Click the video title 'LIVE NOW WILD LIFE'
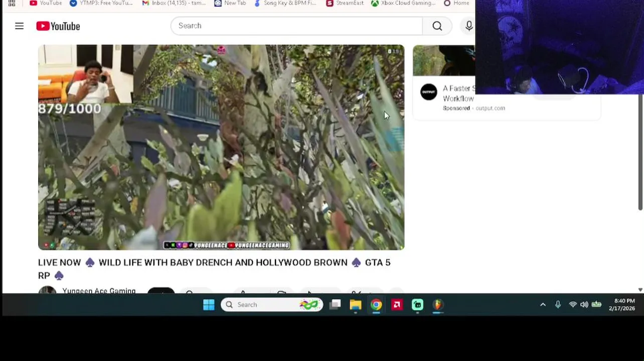 point(214,269)
